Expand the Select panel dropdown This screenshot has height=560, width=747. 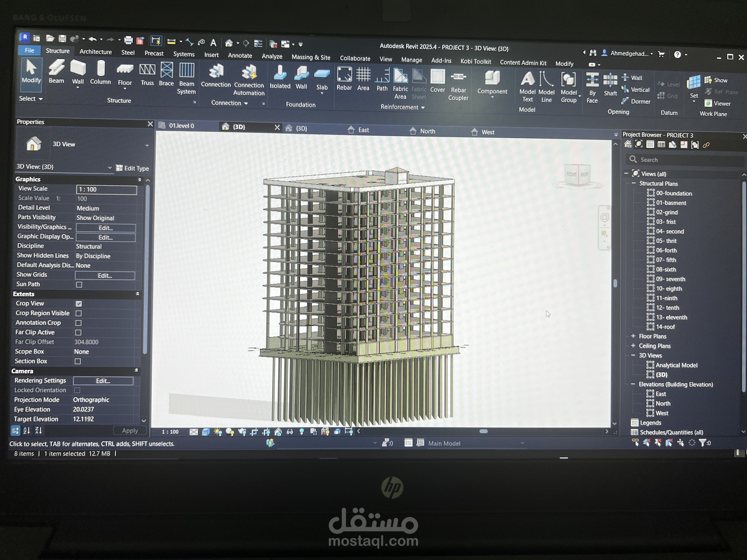click(31, 99)
